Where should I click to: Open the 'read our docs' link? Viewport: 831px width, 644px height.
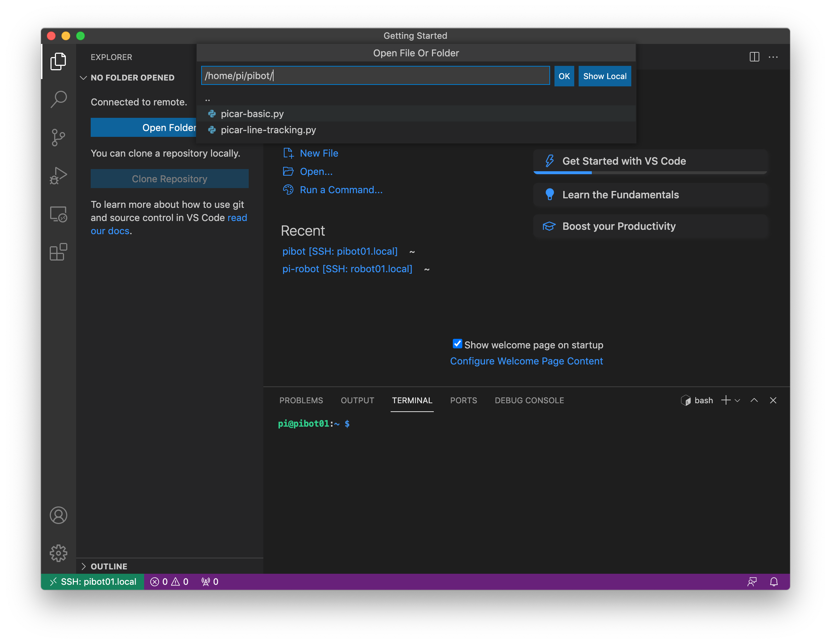coord(169,224)
